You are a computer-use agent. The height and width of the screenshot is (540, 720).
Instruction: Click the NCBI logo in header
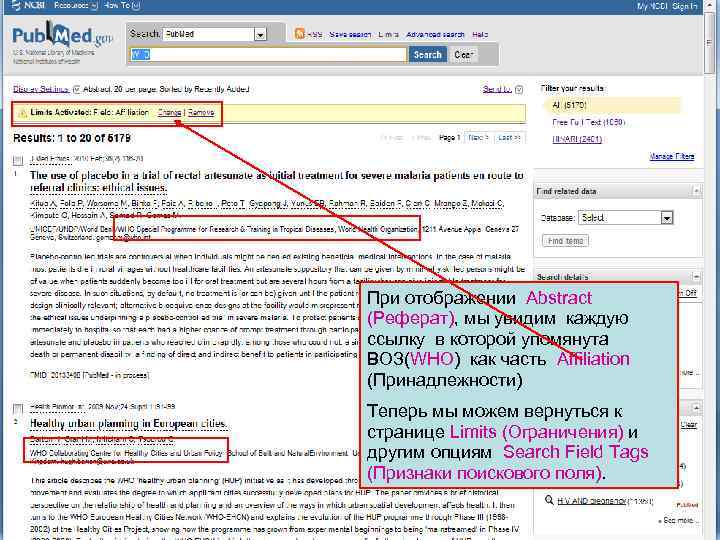pyautogui.click(x=28, y=6)
